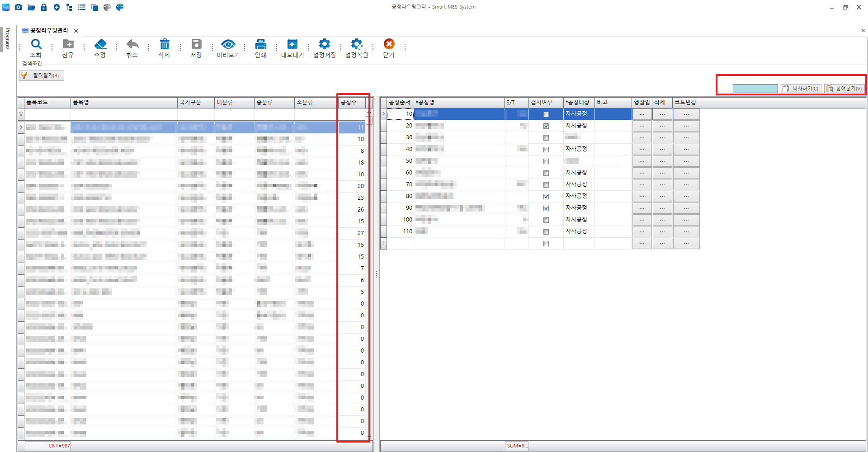Click the 삭제 (delete) trash icon

point(164,44)
